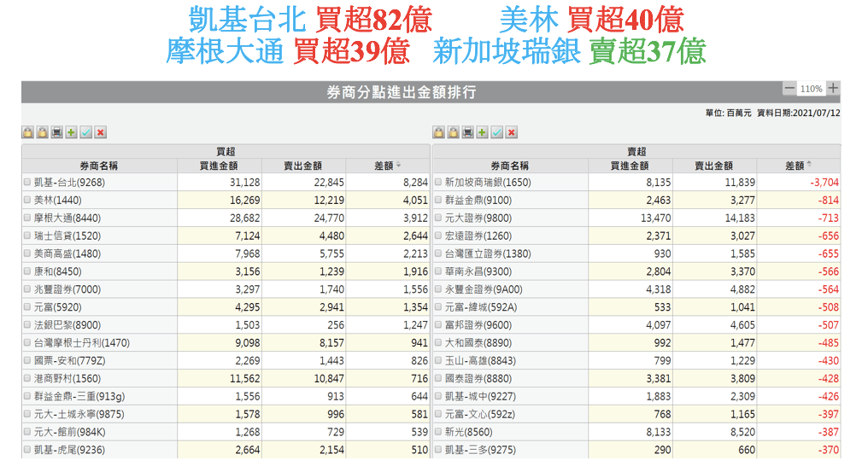Sort the 買超 table by 差額 column
This screenshot has height=472, width=868.
coord(387,166)
